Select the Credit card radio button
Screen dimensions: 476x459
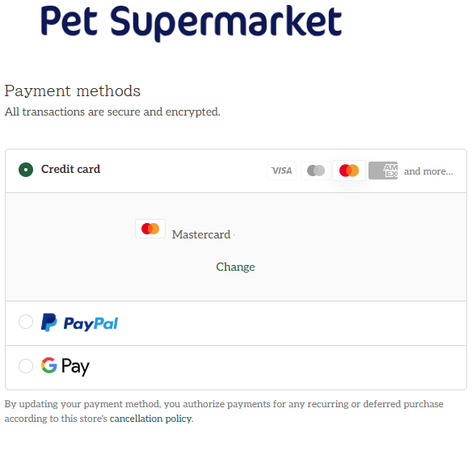[x=26, y=170]
